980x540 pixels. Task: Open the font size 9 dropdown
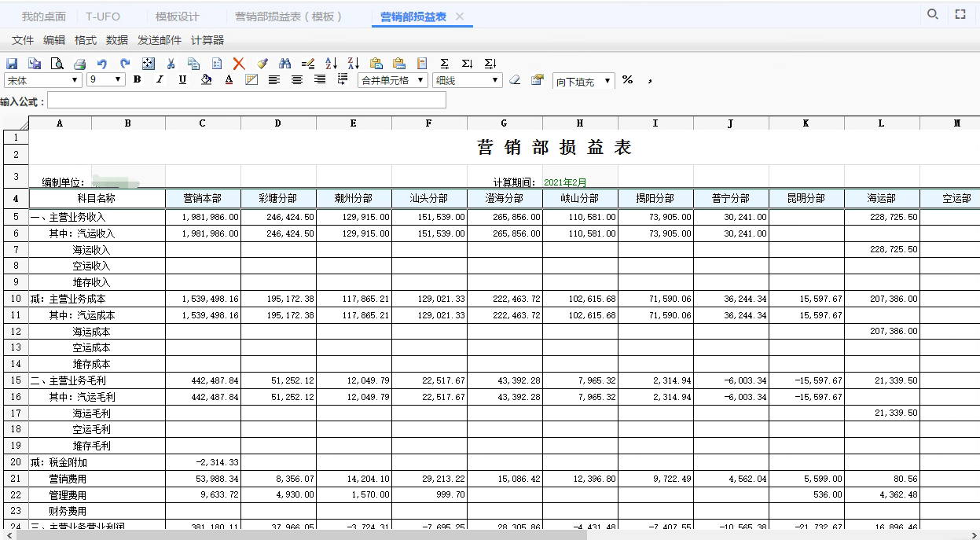pyautogui.click(x=106, y=80)
